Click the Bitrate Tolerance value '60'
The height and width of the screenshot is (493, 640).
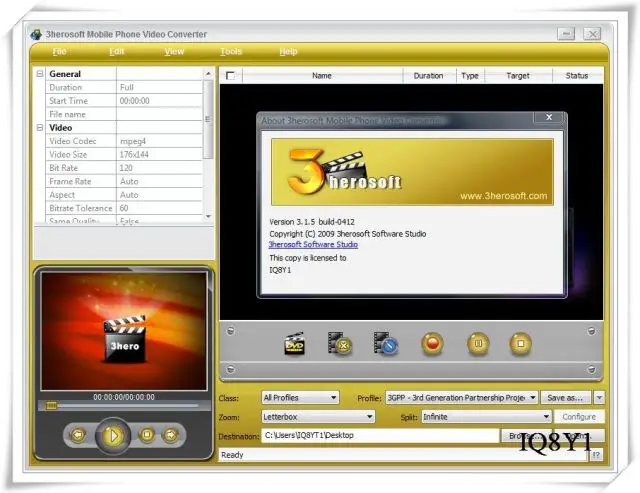[x=124, y=208]
